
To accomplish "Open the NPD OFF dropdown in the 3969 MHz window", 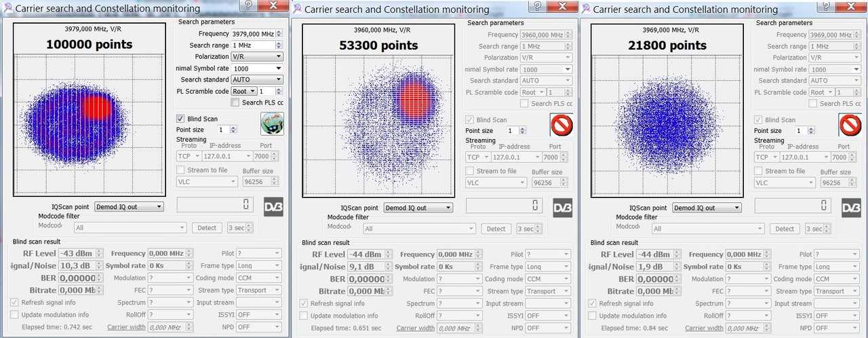I will (837, 328).
